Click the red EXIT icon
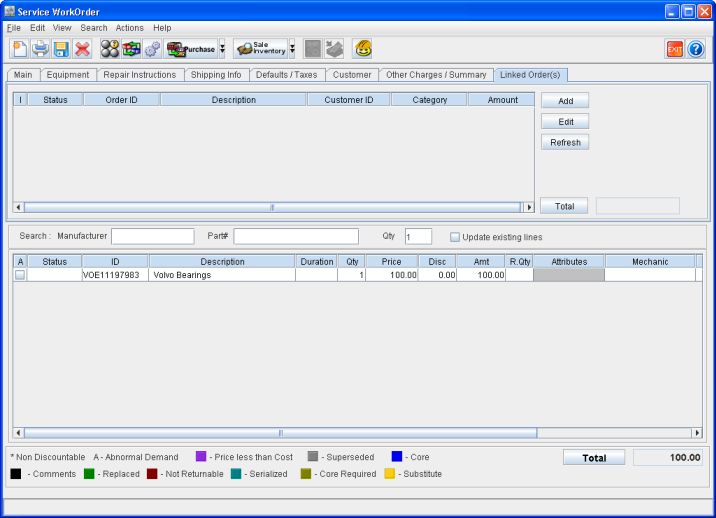Screen dimensions: 716x518 point(674,49)
